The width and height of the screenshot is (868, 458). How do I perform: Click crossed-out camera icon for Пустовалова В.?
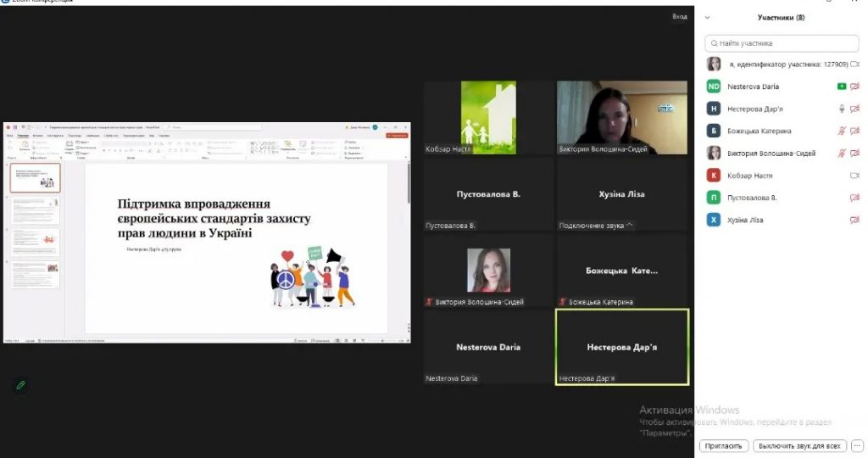coord(854,198)
